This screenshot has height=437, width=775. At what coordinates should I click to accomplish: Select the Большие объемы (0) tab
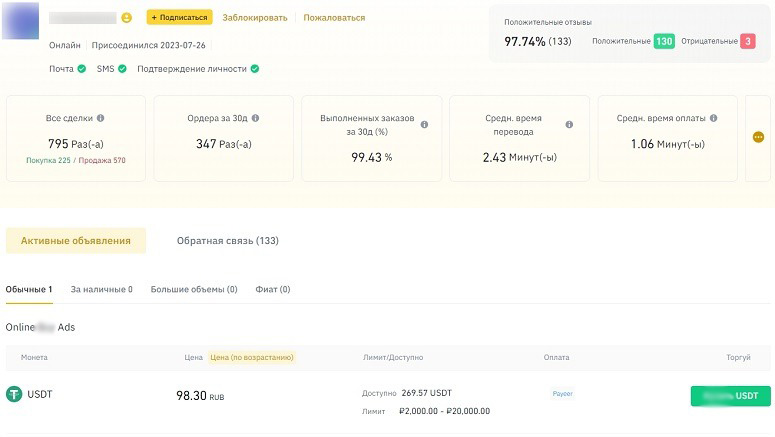click(194, 290)
